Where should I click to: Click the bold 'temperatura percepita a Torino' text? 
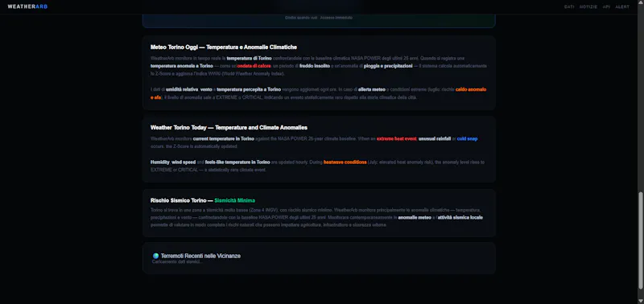pyautogui.click(x=249, y=89)
